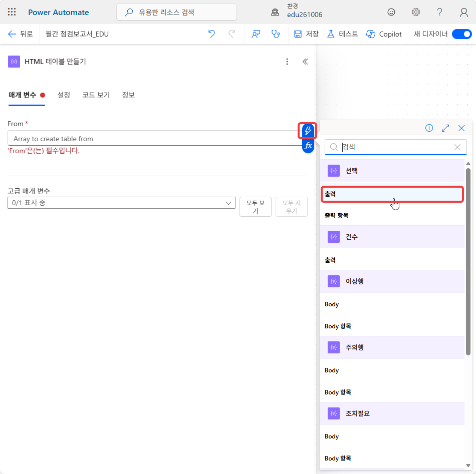Click the 조치필요 group header
The image size is (476, 474).
click(392, 413)
